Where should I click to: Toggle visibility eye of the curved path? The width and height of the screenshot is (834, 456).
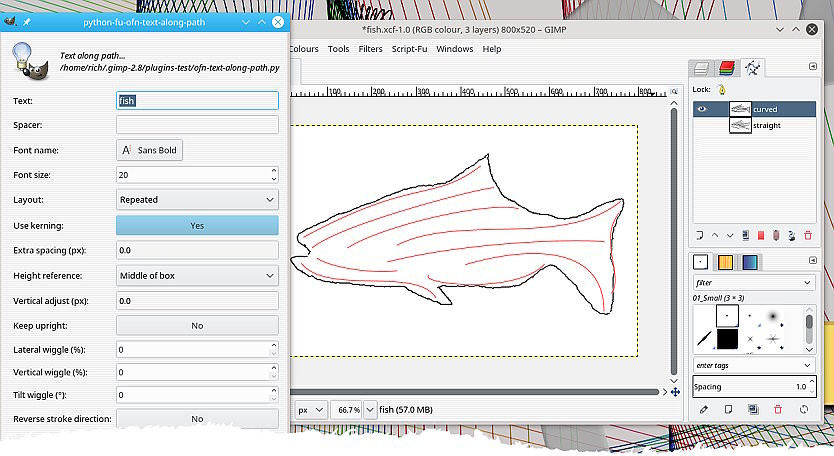coord(702,109)
